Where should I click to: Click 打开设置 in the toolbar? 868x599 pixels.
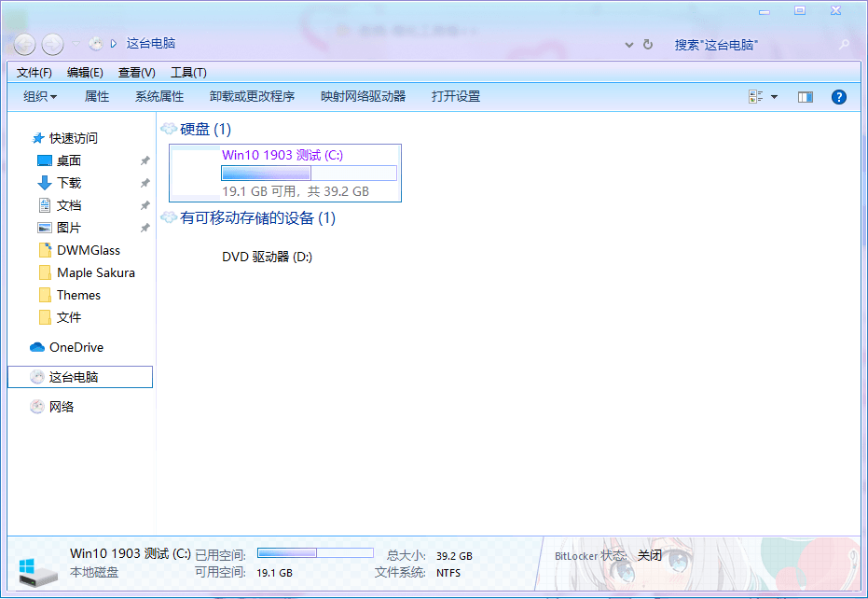[x=456, y=96]
